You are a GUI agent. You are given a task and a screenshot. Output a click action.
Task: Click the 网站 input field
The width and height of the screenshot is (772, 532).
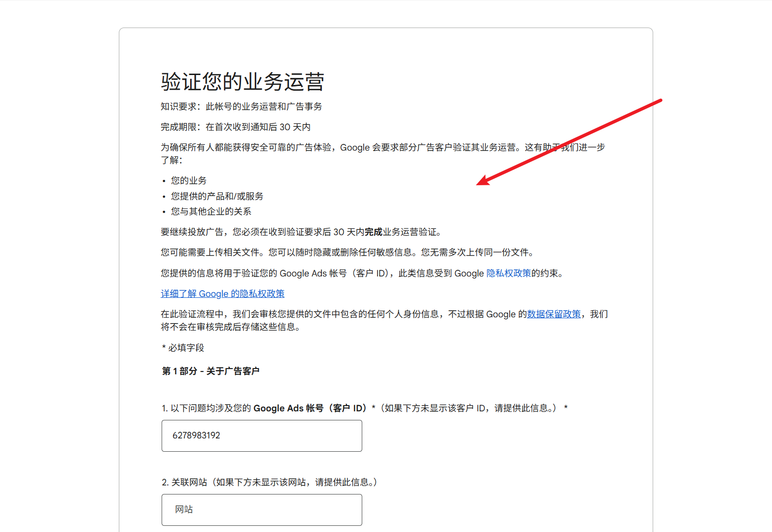coord(261,510)
